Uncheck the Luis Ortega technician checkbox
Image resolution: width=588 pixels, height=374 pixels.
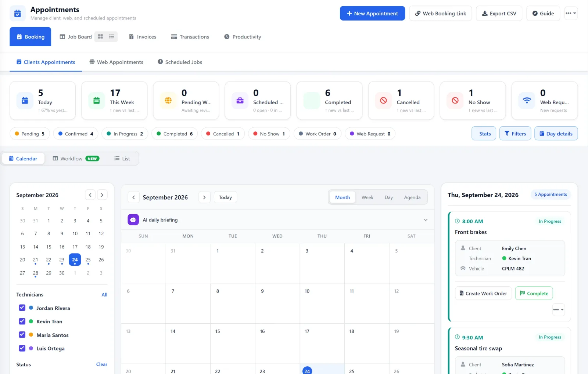22,348
